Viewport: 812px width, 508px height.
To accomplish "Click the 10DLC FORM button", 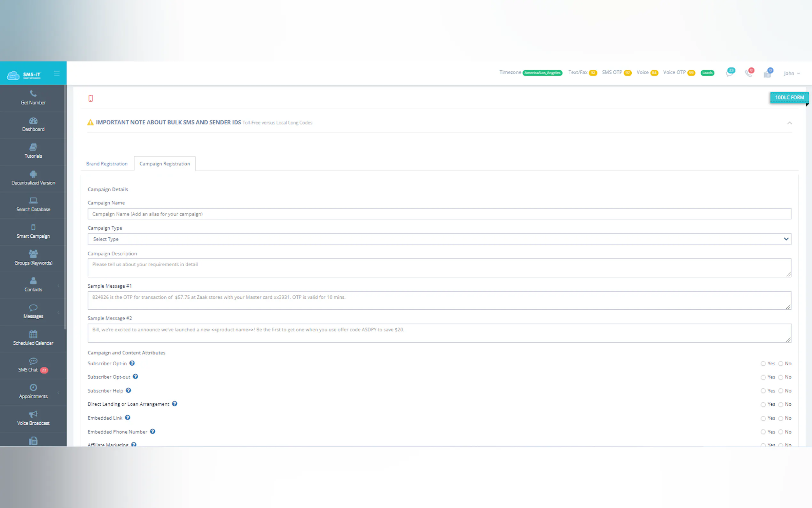I will [789, 98].
